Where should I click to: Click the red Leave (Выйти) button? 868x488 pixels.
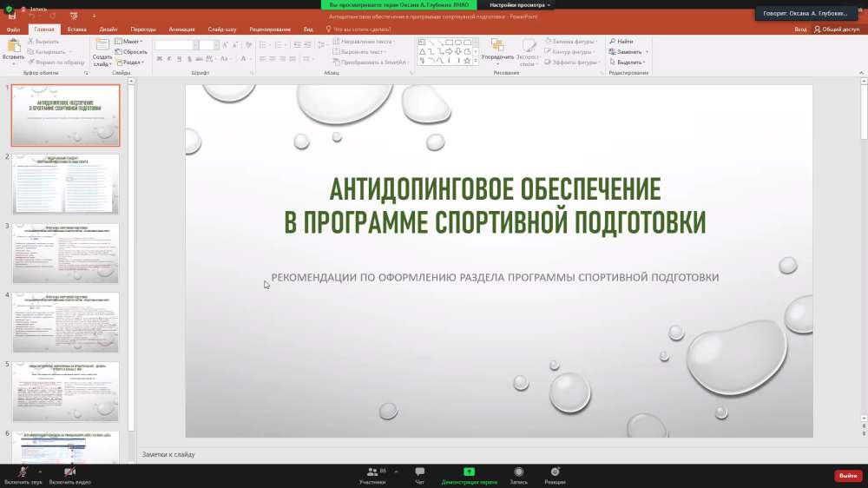pyautogui.click(x=847, y=476)
